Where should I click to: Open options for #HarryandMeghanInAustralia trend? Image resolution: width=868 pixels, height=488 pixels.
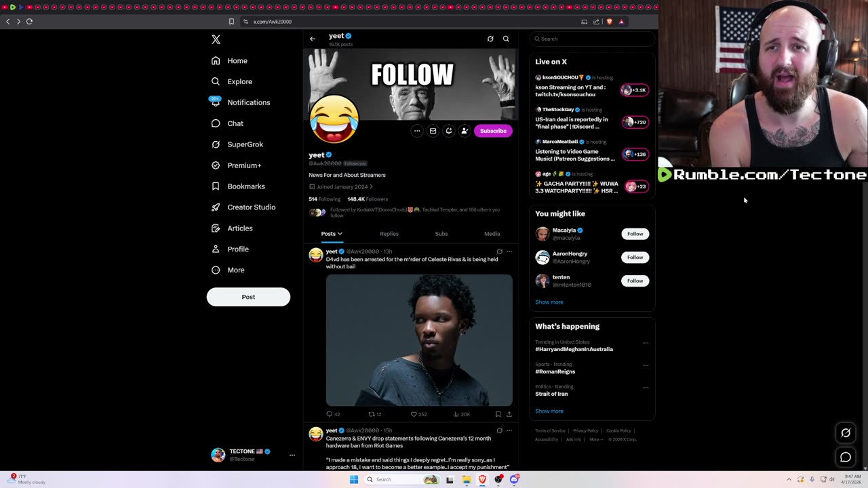coord(646,343)
